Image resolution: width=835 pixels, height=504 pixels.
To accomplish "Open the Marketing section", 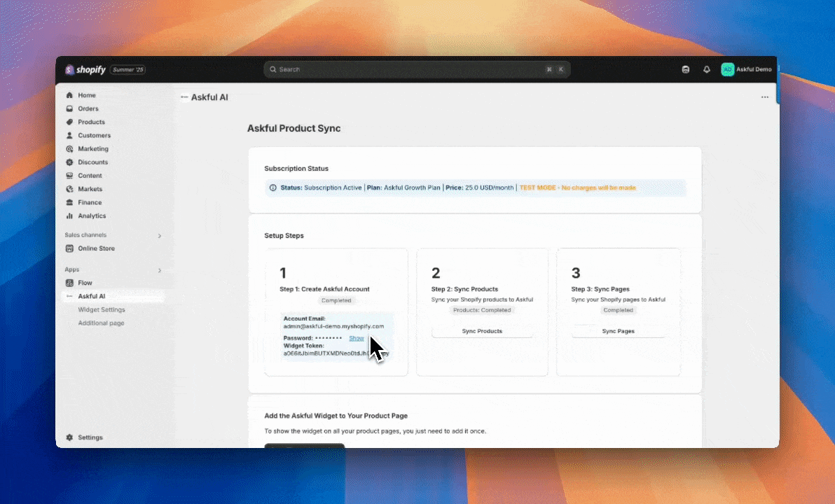I will (x=92, y=149).
